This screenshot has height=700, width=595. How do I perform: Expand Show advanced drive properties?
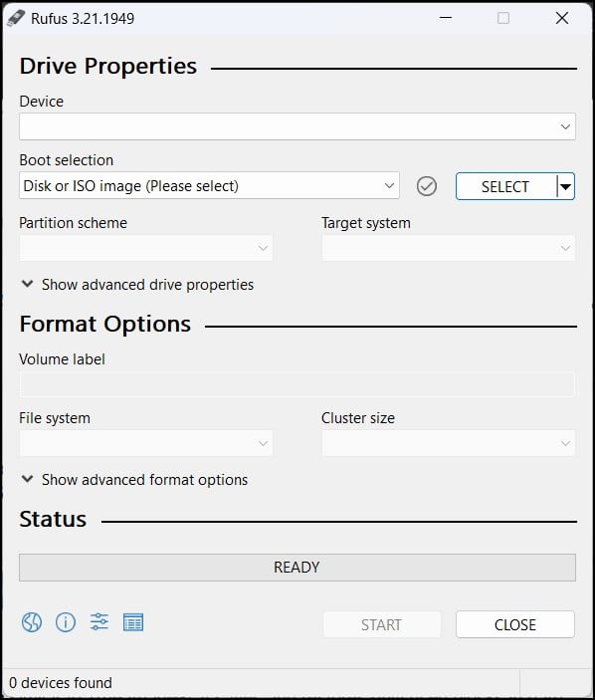tap(138, 285)
